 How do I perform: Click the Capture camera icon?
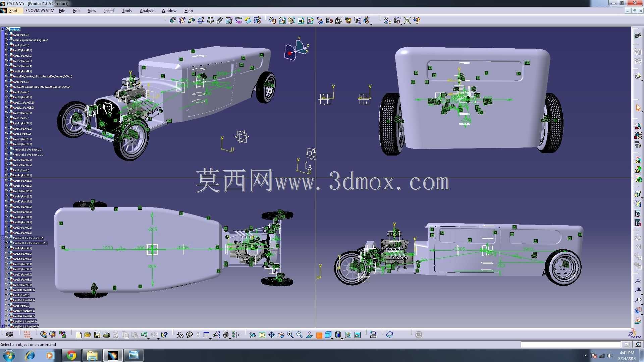[10, 335]
